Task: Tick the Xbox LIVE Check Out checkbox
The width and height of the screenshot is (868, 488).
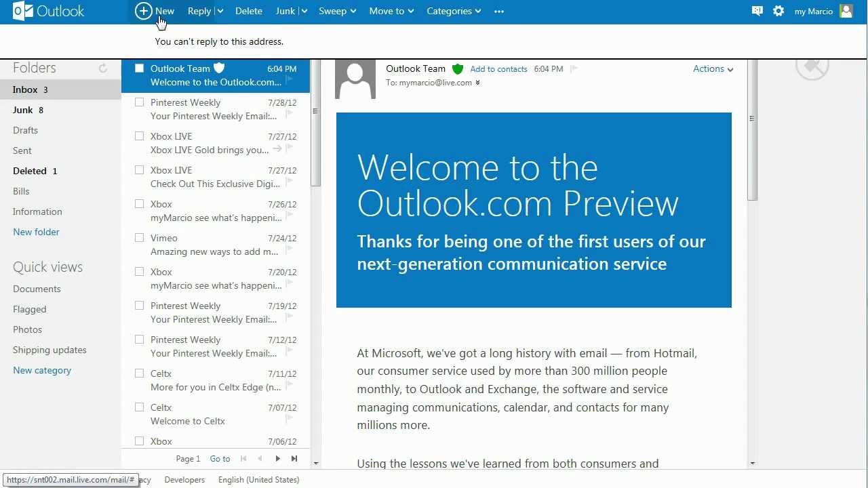Action: click(139, 169)
